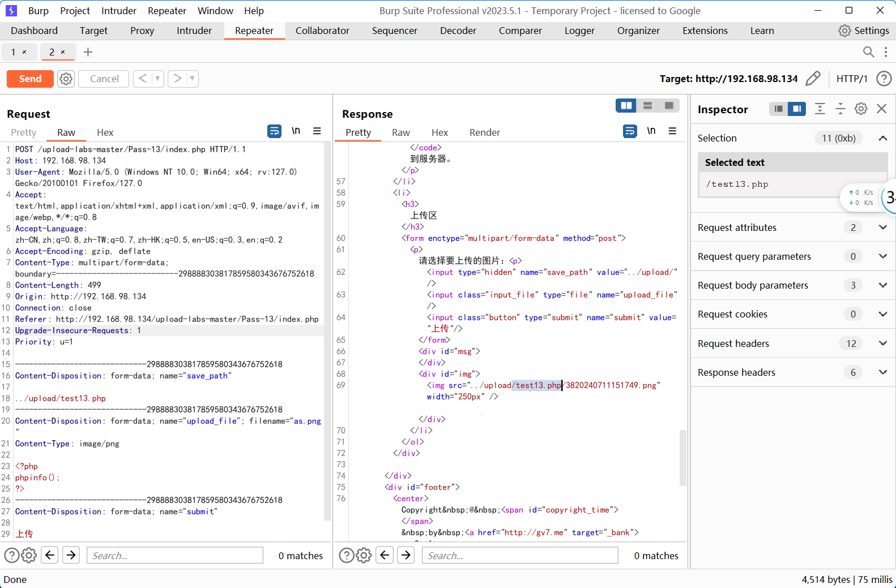Expand Request attributes section
Image resolution: width=896 pixels, height=588 pixels.
[883, 228]
